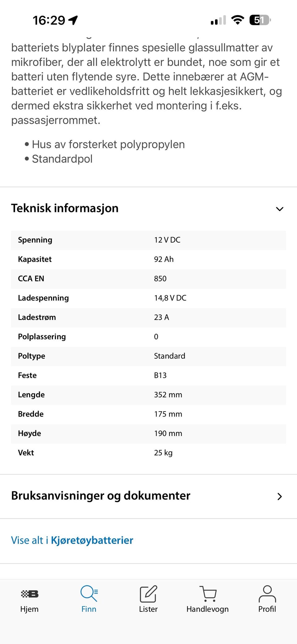Open the Bruksanvisninger og dokumenter heading

pos(101,496)
